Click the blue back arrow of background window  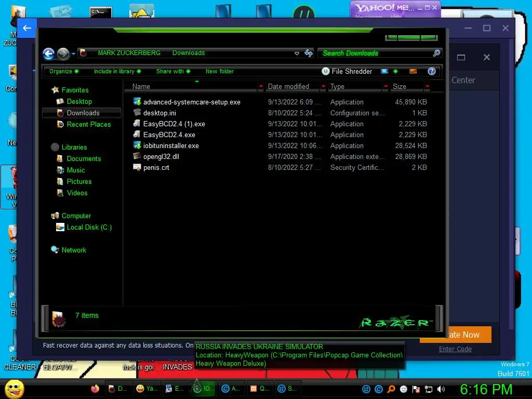tap(27, 28)
